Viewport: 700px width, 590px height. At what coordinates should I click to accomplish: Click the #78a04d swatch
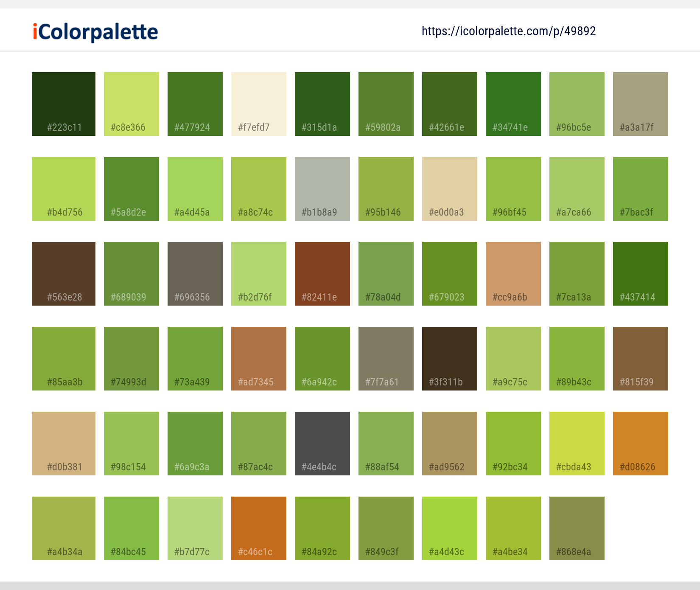coord(386,274)
